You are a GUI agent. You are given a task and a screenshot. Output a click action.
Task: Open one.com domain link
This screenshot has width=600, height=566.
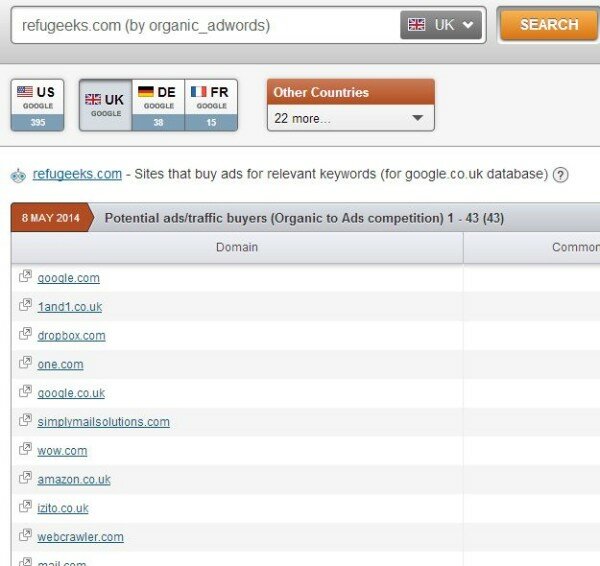(x=60, y=364)
